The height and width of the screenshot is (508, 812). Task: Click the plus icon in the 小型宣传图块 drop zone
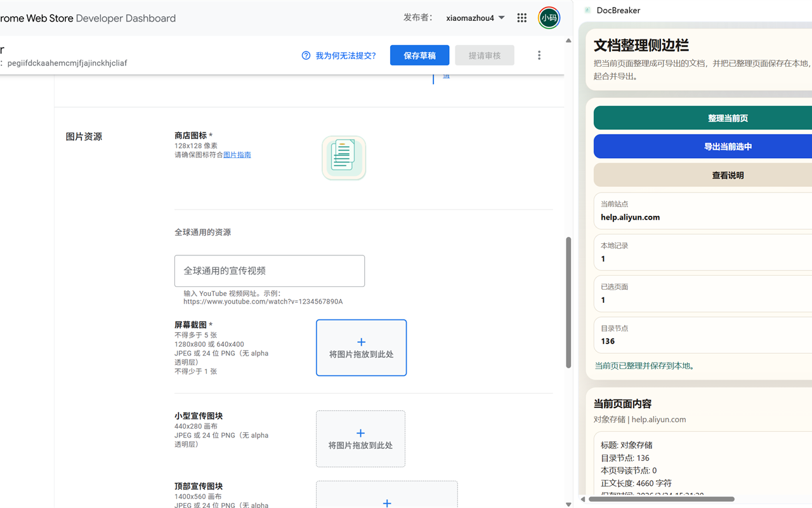click(x=360, y=432)
